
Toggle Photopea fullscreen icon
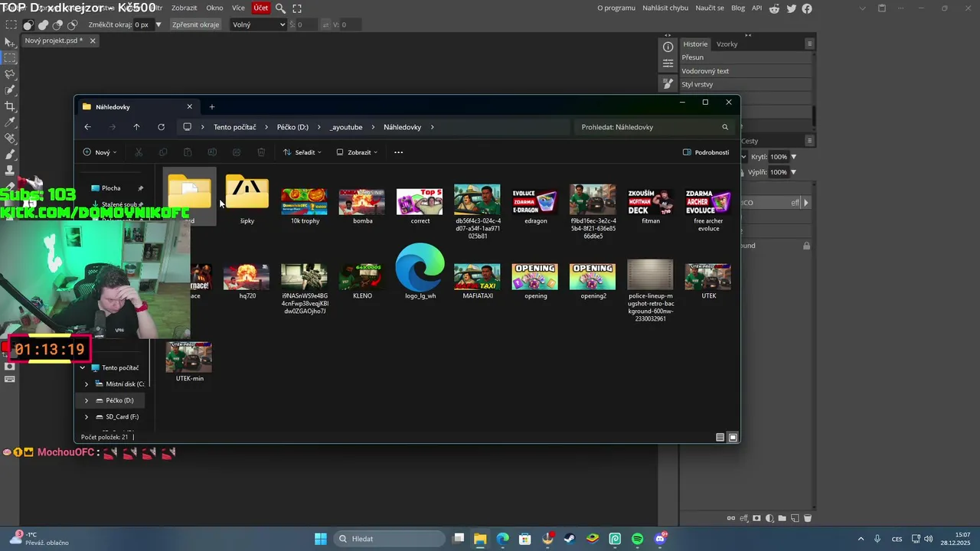pyautogui.click(x=297, y=8)
